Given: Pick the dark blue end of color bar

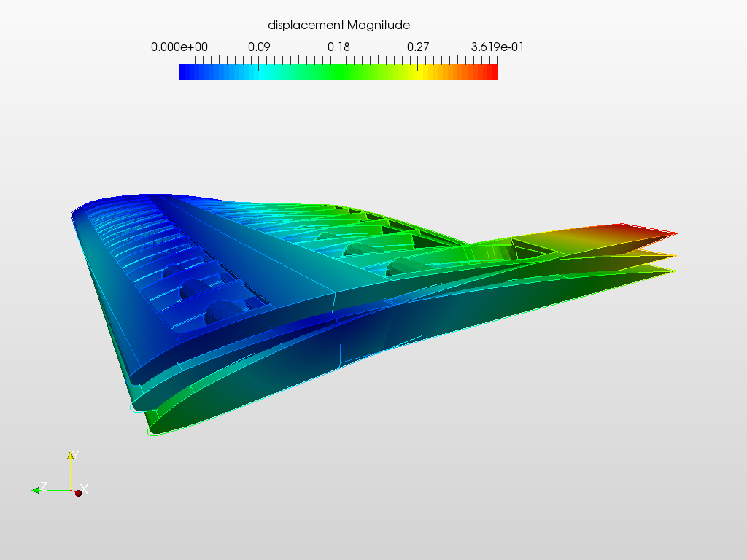Looking at the screenshot, I should click(186, 72).
